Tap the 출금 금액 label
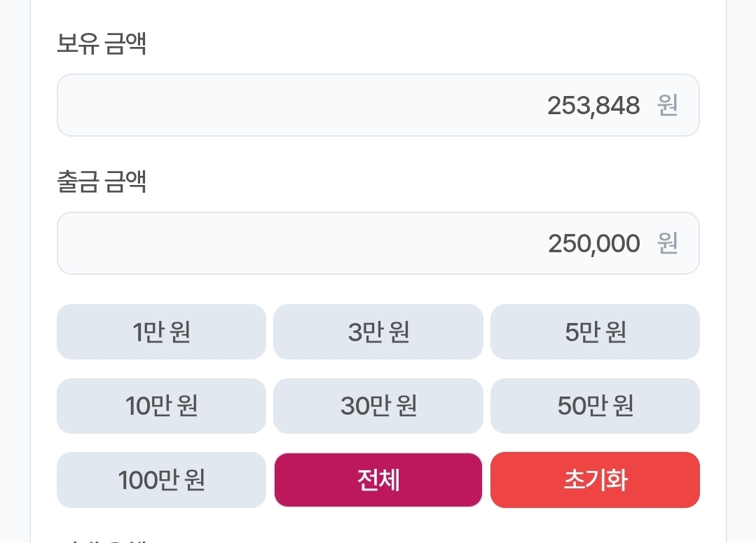Screen dimensions: 756x543 [102, 183]
